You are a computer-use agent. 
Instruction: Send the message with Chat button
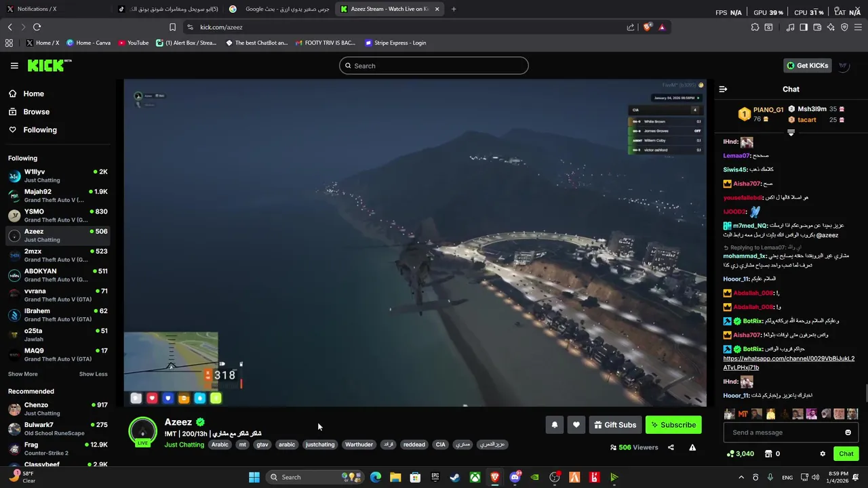846,454
